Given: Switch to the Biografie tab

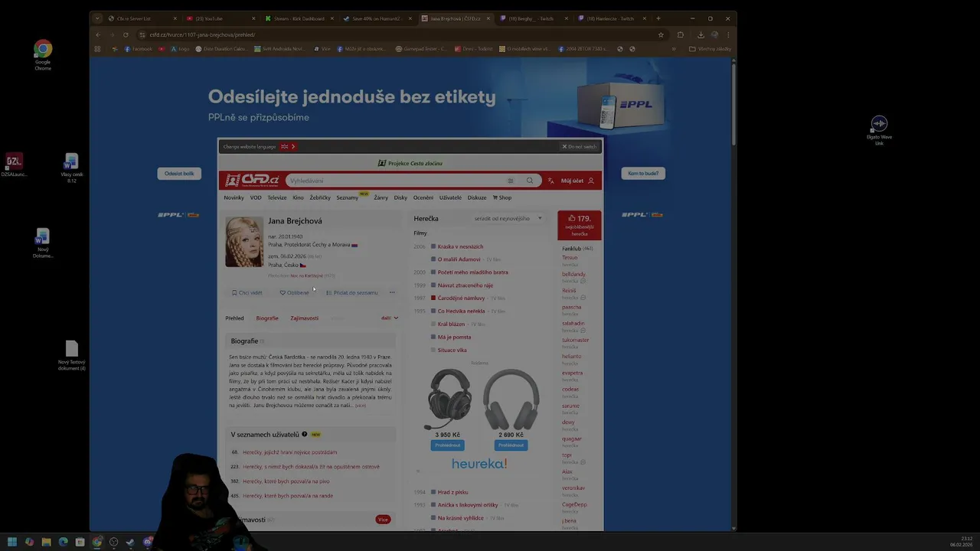Looking at the screenshot, I should (x=267, y=318).
